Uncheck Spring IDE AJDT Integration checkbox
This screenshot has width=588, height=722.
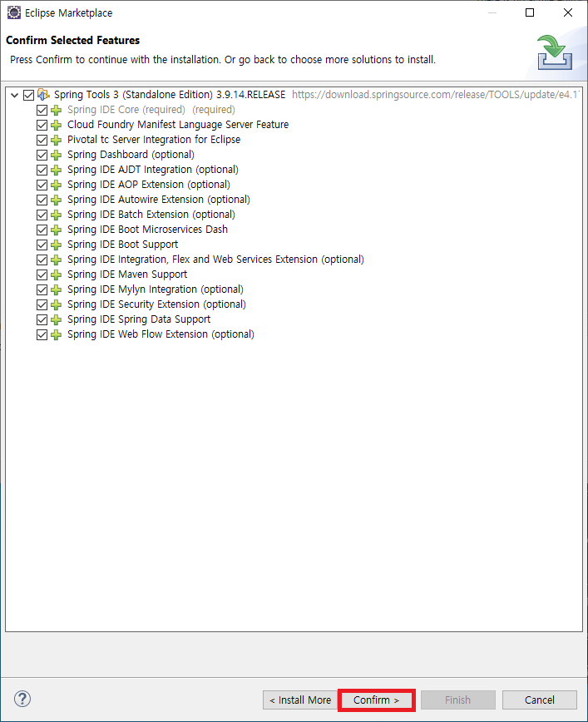(42, 170)
